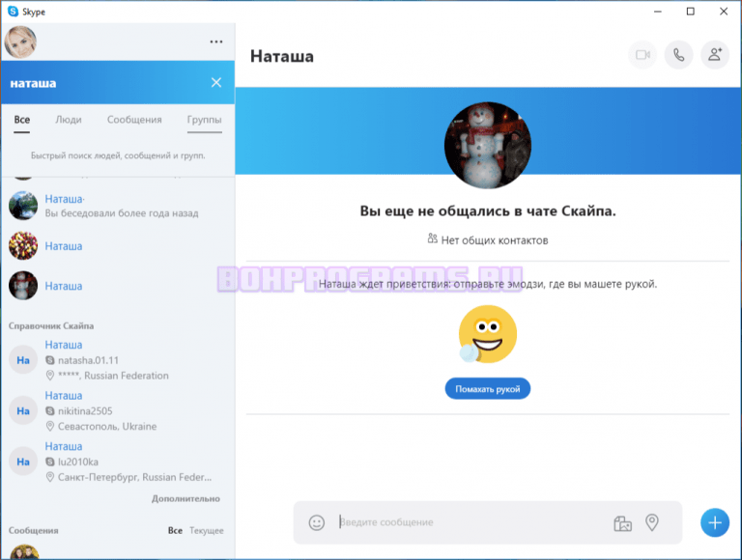Image resolution: width=742 pixels, height=560 pixels.
Task: Click the Введите сообщение input field
Action: (473, 522)
